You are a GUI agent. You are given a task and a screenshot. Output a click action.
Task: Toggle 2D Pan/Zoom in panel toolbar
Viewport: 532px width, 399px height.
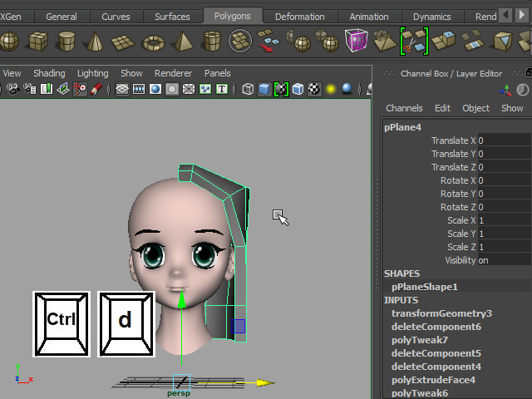point(80,89)
